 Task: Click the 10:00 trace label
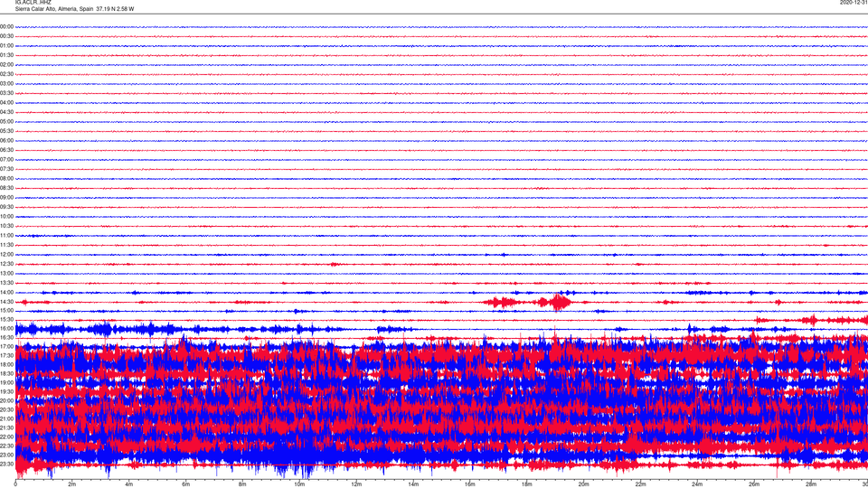pos(6,216)
